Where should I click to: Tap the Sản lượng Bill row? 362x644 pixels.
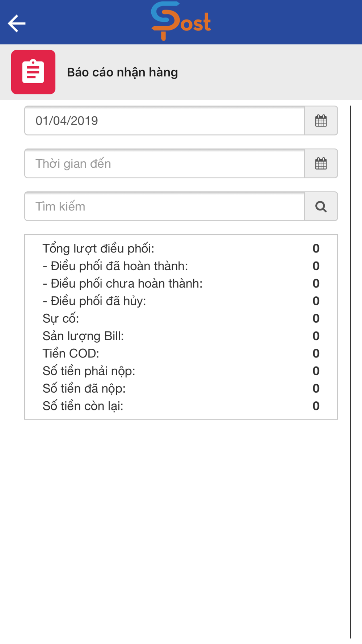[x=181, y=336]
